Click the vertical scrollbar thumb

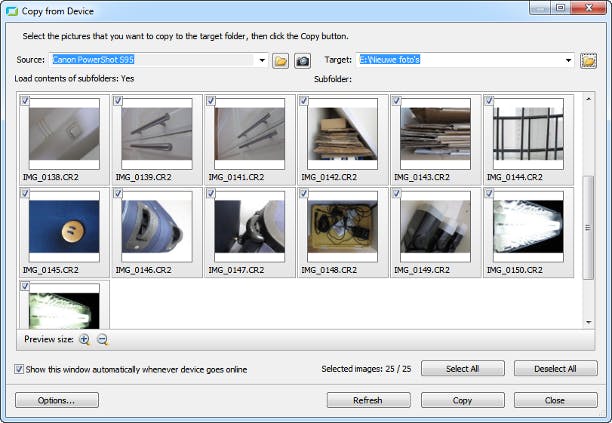[x=589, y=227]
